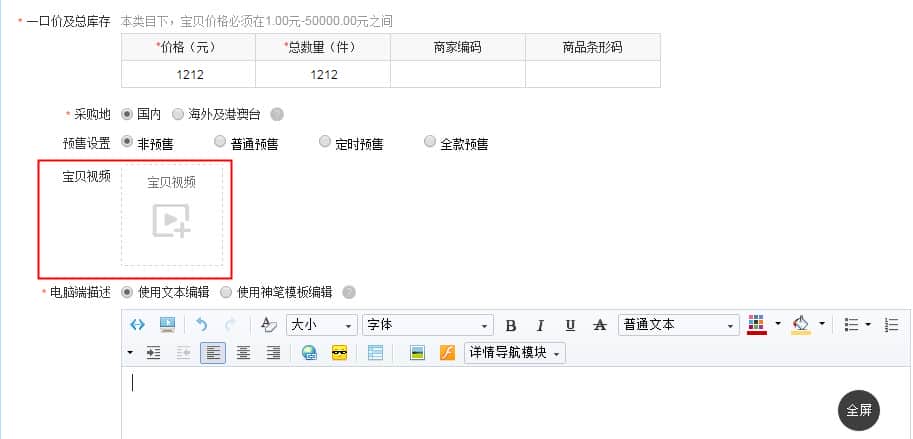Align text left

click(213, 353)
